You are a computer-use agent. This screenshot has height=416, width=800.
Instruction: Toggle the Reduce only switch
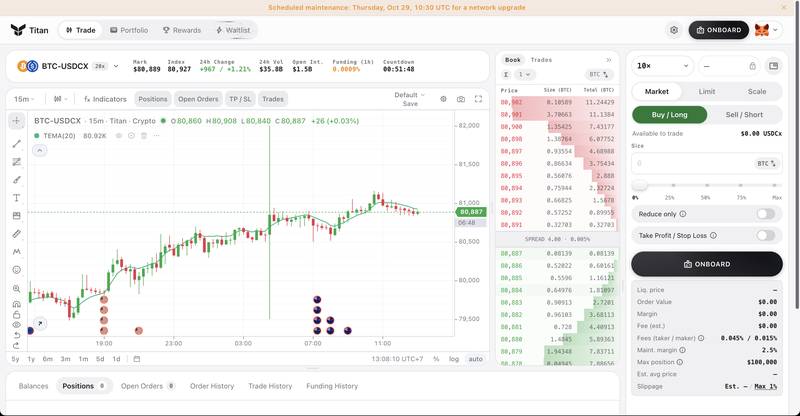click(x=766, y=214)
